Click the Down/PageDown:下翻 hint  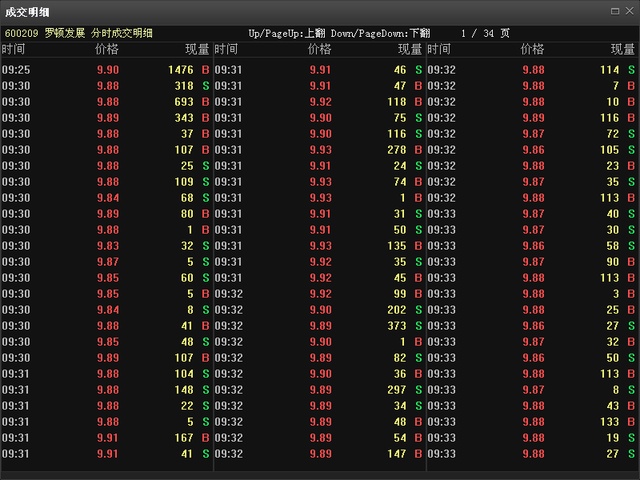[x=380, y=33]
